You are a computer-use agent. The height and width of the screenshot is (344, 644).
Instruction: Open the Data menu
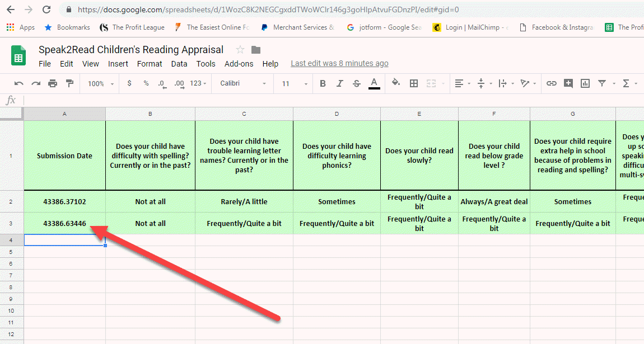point(179,63)
